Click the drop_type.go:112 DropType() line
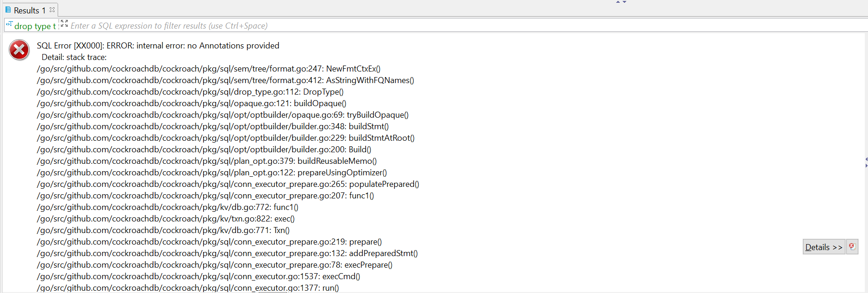 tap(190, 92)
